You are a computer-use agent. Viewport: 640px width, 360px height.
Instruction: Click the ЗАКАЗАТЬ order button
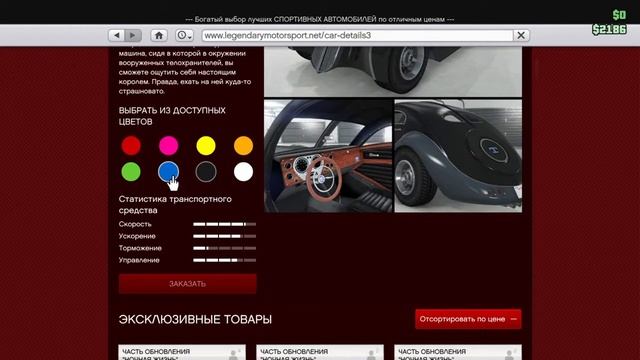[x=188, y=284]
